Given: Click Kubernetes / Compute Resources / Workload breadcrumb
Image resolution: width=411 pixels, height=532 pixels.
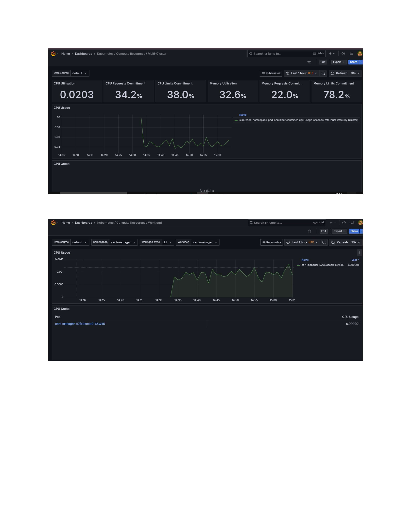Looking at the screenshot, I should coord(129,223).
